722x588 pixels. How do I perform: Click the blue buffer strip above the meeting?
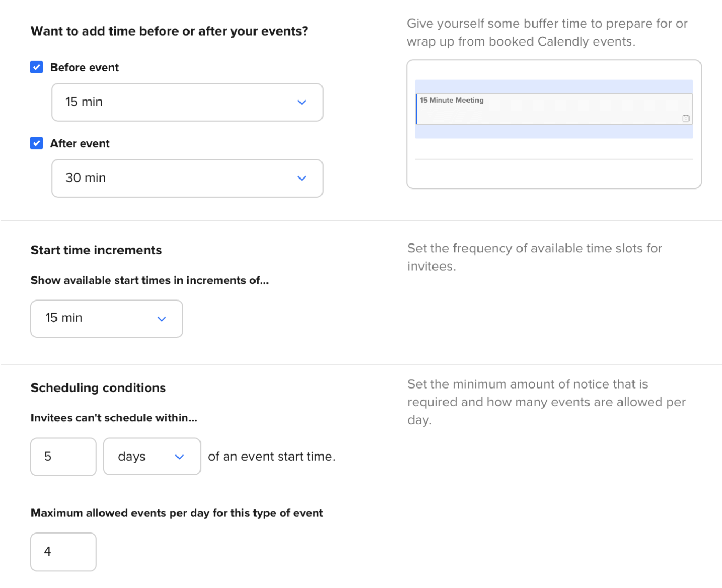(x=554, y=86)
